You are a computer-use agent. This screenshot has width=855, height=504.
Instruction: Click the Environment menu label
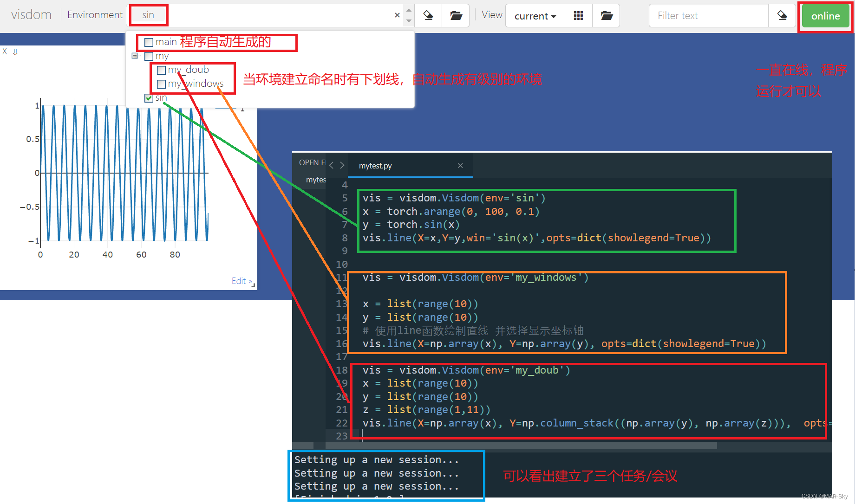click(95, 14)
